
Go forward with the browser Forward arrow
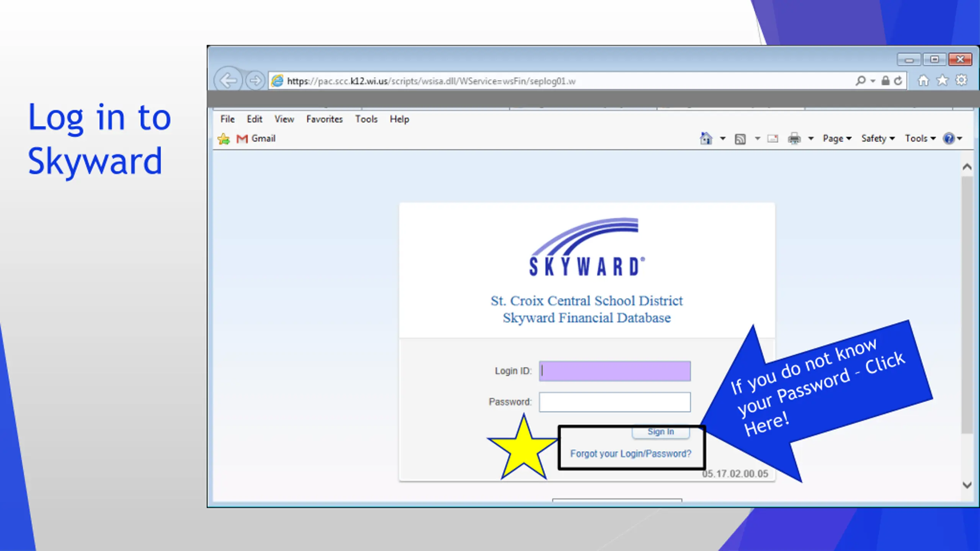pyautogui.click(x=255, y=81)
